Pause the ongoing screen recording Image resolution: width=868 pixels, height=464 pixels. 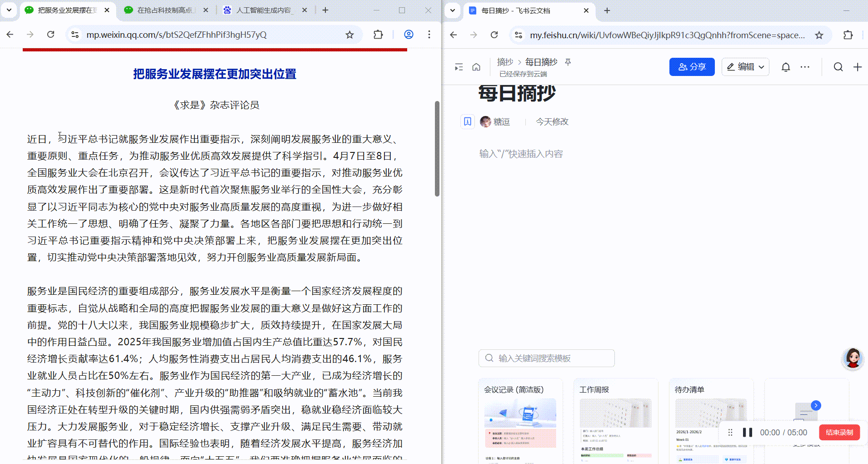(748, 432)
